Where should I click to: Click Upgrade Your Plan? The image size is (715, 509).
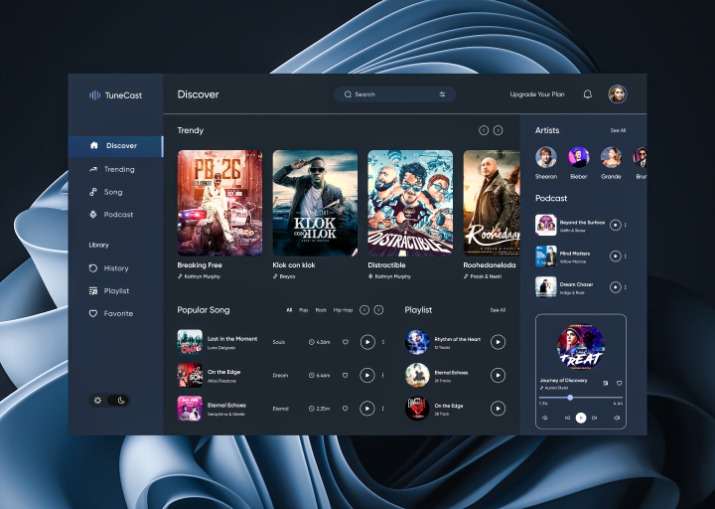click(x=537, y=94)
